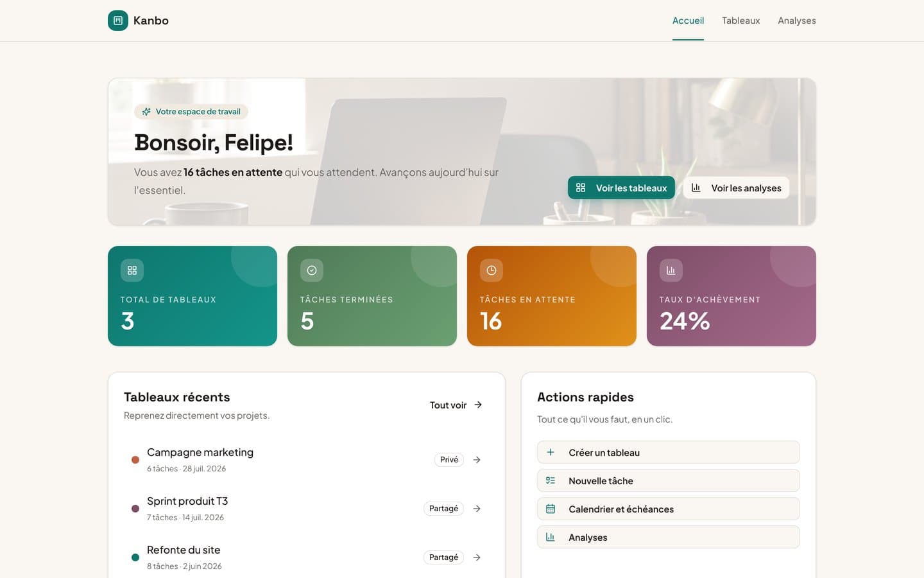
Task: Click the Tâches en attente value 16
Action: coord(491,321)
